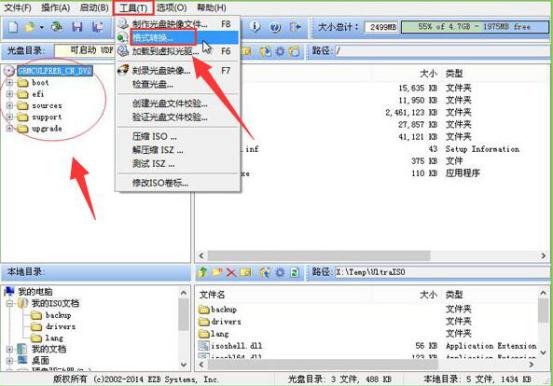Image resolution: width=553 pixels, height=386 pixels.
Task: Click the red X delete icon
Action: [x=231, y=272]
